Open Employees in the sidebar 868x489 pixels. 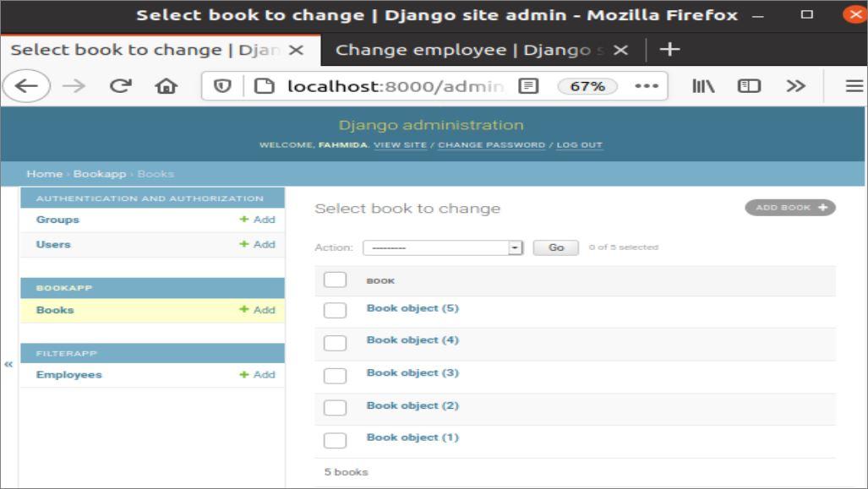[x=69, y=374]
